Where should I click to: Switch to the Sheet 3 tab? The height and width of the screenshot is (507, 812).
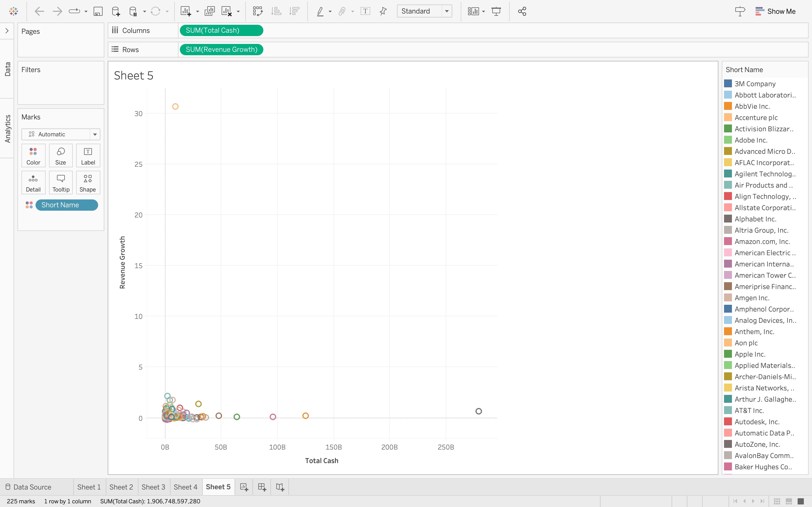point(153,487)
